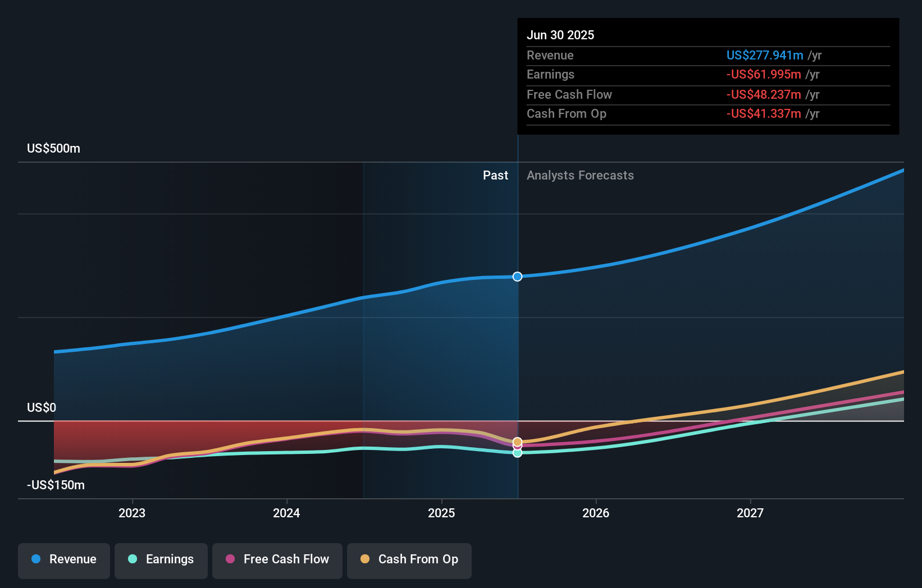Toggle the Revenue series visibility
Viewport: 922px width, 588px height.
(63, 559)
